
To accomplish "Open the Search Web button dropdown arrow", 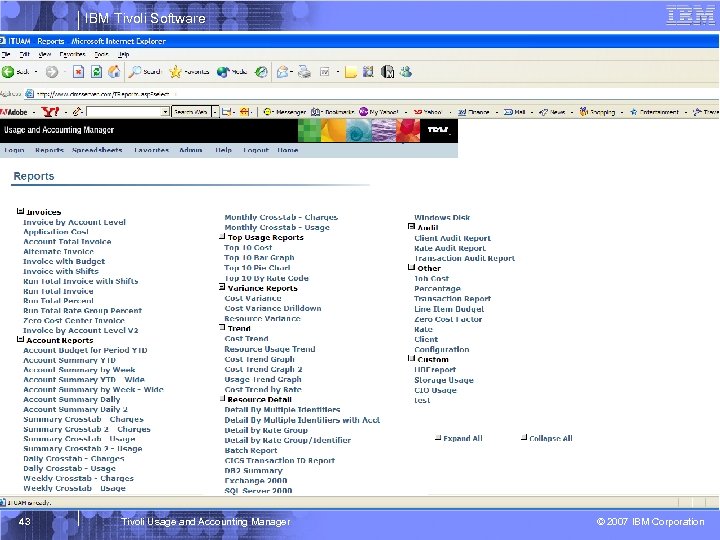I will pyautogui.click(x=215, y=112).
